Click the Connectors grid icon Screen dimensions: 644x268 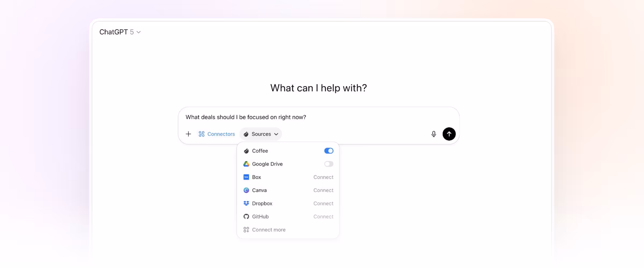202,134
